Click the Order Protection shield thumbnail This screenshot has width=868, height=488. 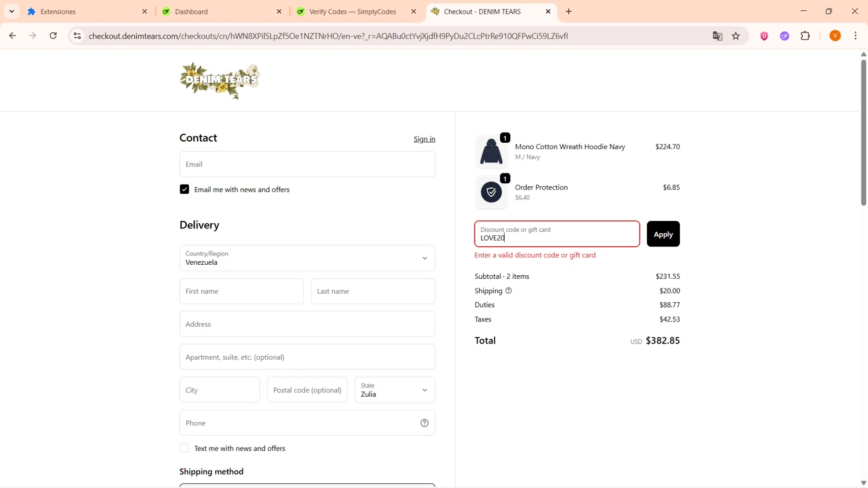click(491, 192)
